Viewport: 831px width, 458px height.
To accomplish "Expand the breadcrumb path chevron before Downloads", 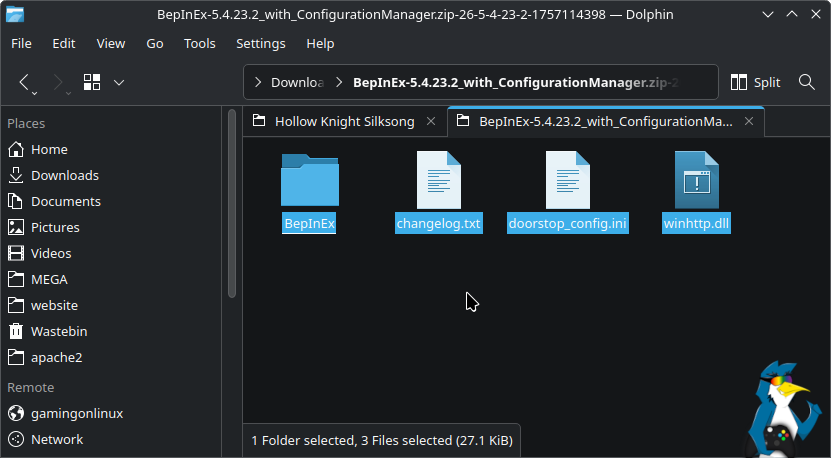I will (259, 82).
